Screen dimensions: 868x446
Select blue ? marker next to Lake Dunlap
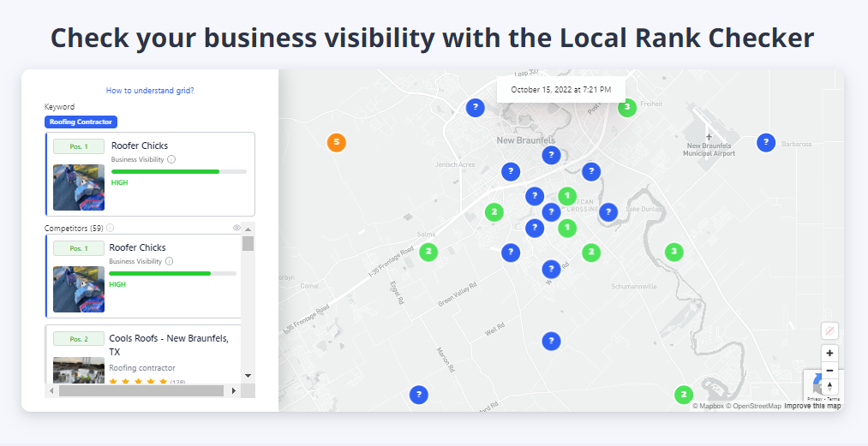click(608, 212)
